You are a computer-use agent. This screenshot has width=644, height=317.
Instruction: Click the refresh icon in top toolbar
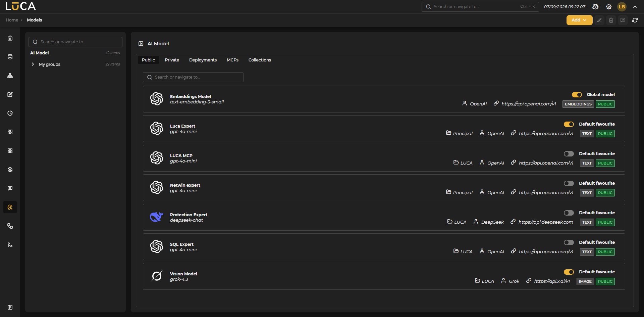pyautogui.click(x=635, y=20)
